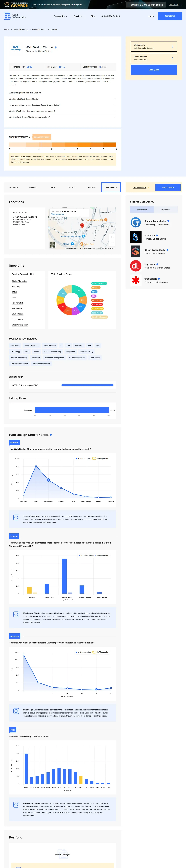Open the Companies dropdown in the navbar
This screenshot has width=186, height=868.
coord(60,16)
